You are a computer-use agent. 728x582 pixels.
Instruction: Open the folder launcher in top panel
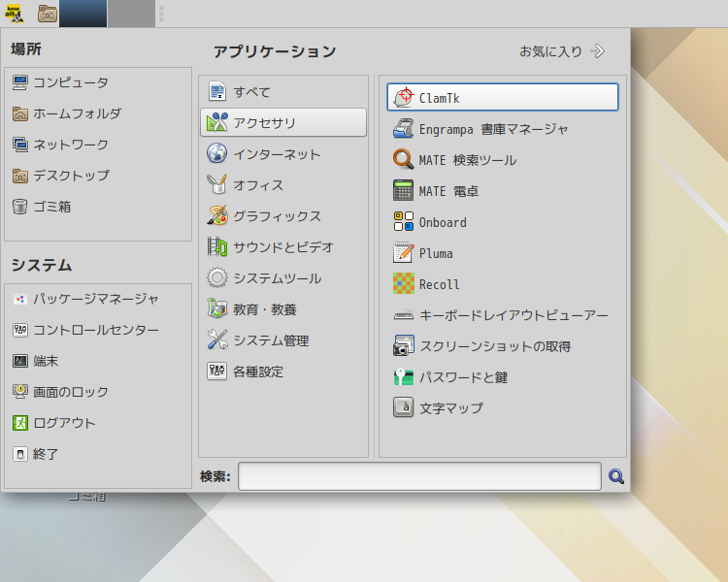[47, 14]
